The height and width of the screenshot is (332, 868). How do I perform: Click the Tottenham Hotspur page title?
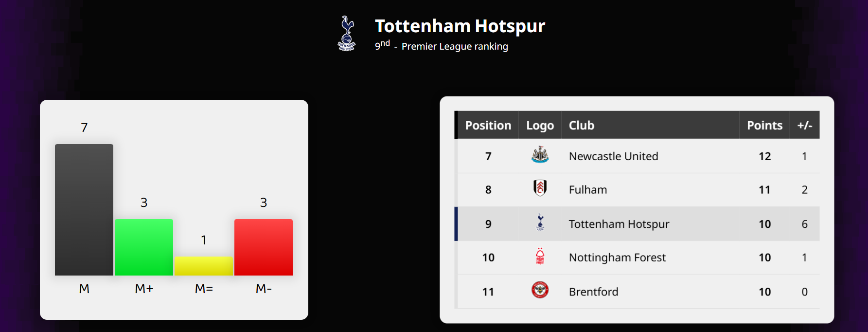[x=460, y=26]
